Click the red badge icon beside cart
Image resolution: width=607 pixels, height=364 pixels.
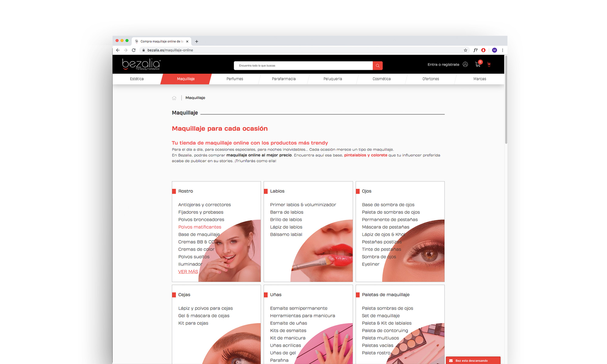[x=489, y=64]
